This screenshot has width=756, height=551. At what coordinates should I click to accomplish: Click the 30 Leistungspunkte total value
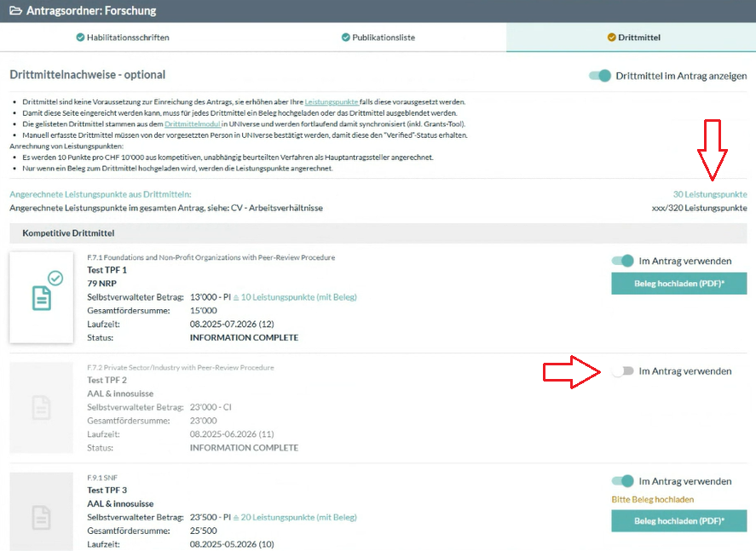point(709,194)
